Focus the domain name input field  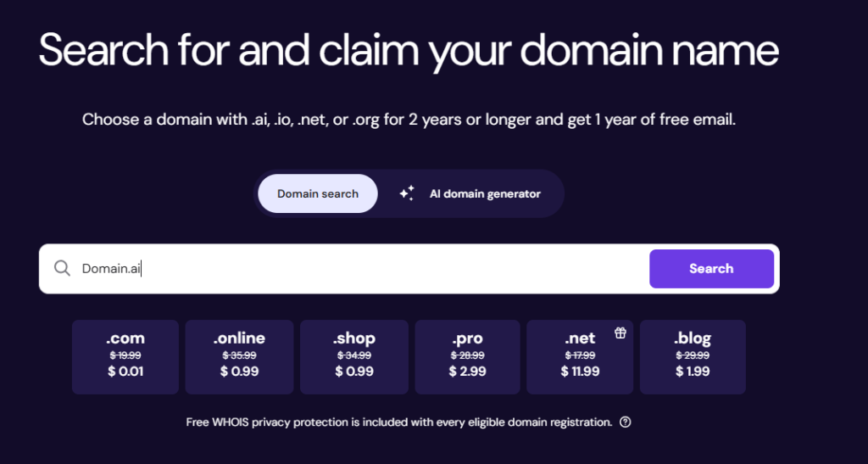tap(356, 269)
